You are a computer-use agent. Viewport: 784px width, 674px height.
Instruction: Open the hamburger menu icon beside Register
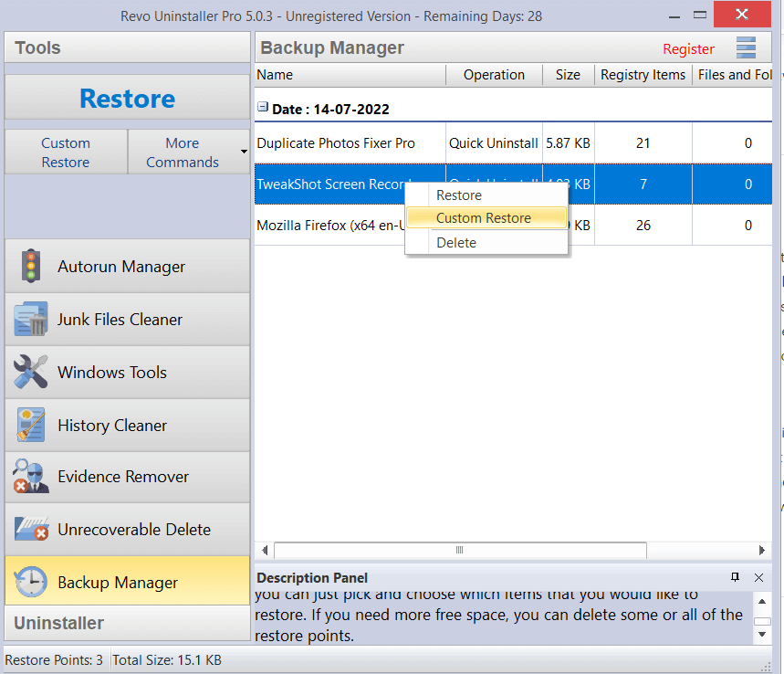click(x=746, y=48)
